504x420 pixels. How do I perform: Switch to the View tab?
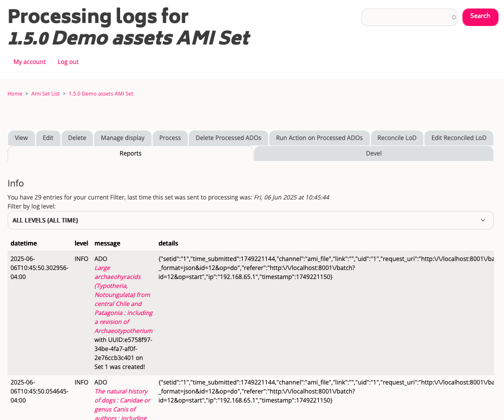click(x=22, y=138)
